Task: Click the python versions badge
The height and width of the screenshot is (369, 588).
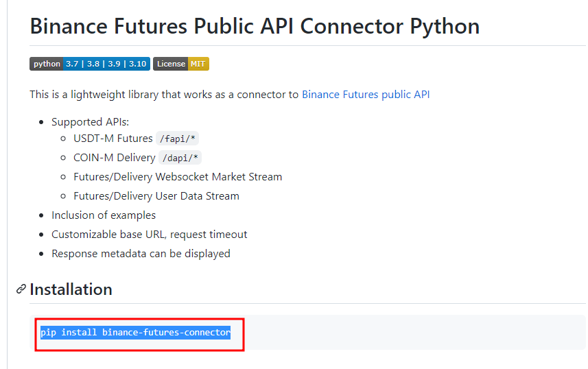Action: pos(89,64)
